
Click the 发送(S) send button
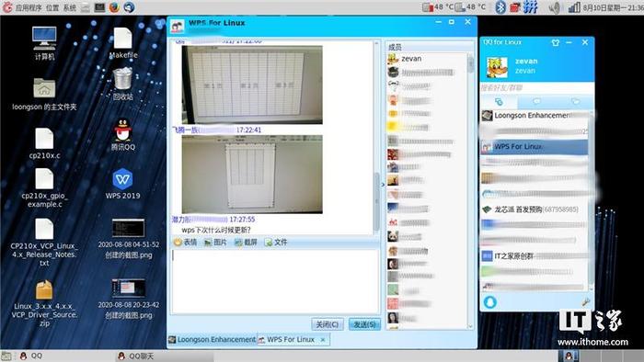[364, 324]
